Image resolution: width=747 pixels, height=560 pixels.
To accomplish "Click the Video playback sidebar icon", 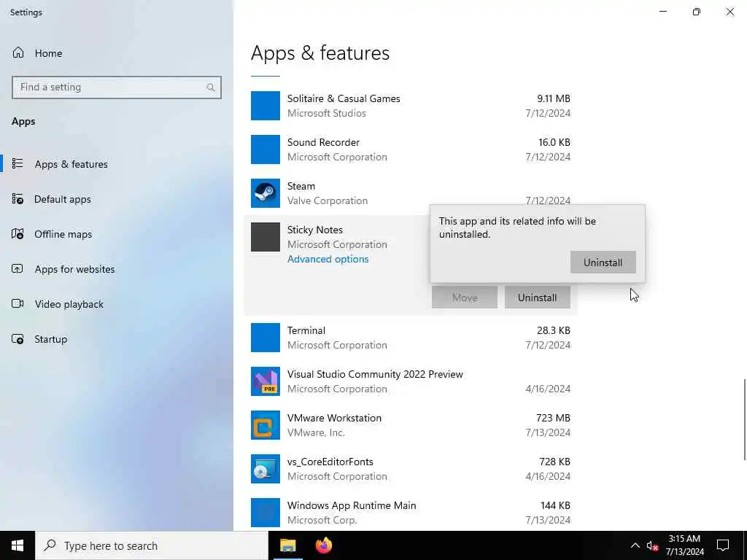I will 18,304.
